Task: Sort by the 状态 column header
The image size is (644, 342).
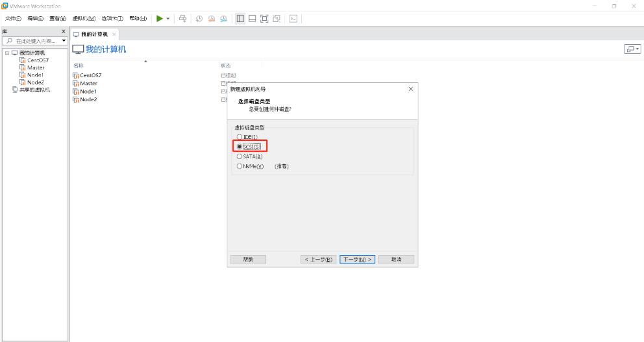Action: (x=225, y=66)
